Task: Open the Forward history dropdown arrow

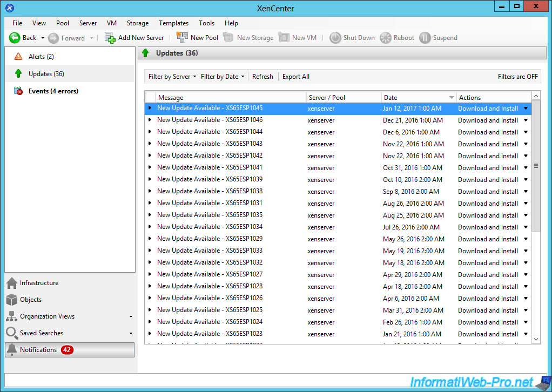Action: [x=91, y=38]
